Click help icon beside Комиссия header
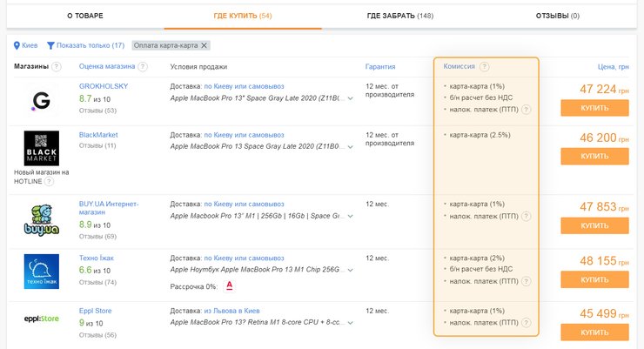Viewport: 644px width, 349px height. [484, 67]
